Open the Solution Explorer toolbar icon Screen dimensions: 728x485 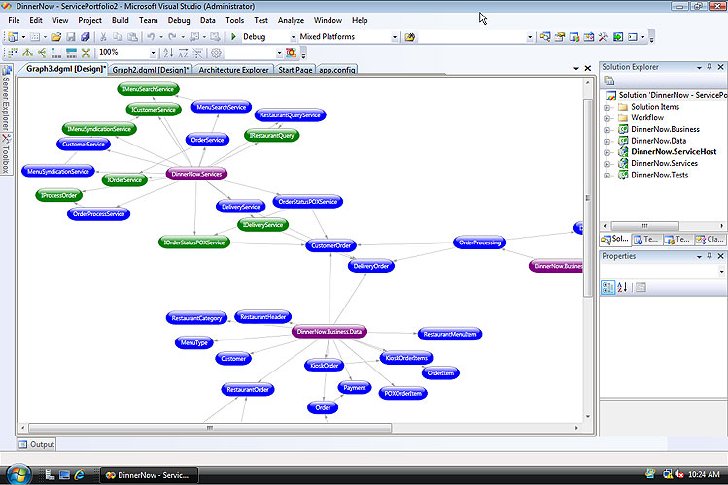click(545, 37)
